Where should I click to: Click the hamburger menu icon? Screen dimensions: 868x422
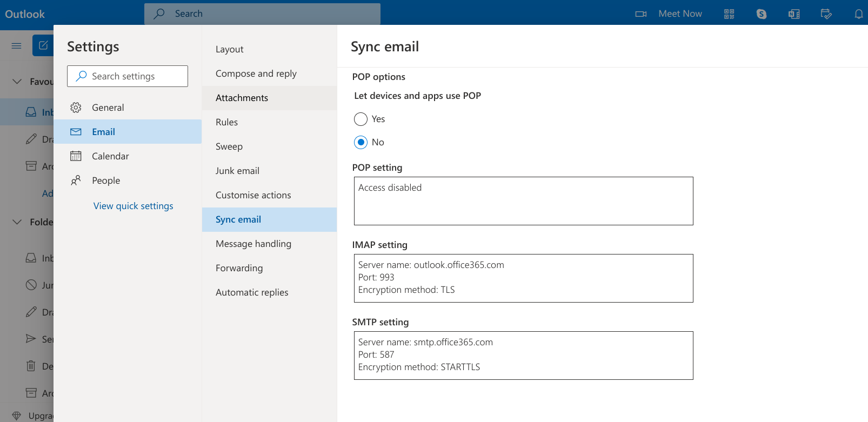(17, 46)
